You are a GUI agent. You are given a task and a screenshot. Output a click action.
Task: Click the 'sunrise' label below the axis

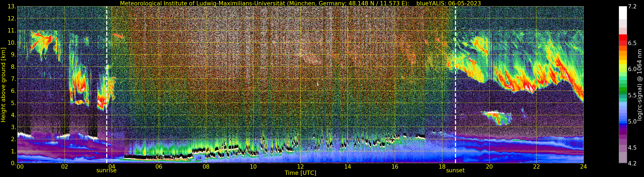[x=106, y=171]
